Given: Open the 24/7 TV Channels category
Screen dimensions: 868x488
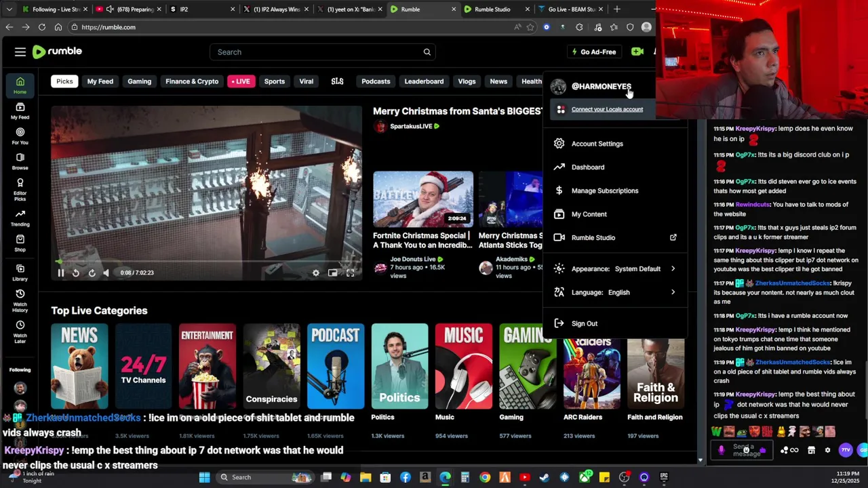Looking at the screenshot, I should point(143,366).
